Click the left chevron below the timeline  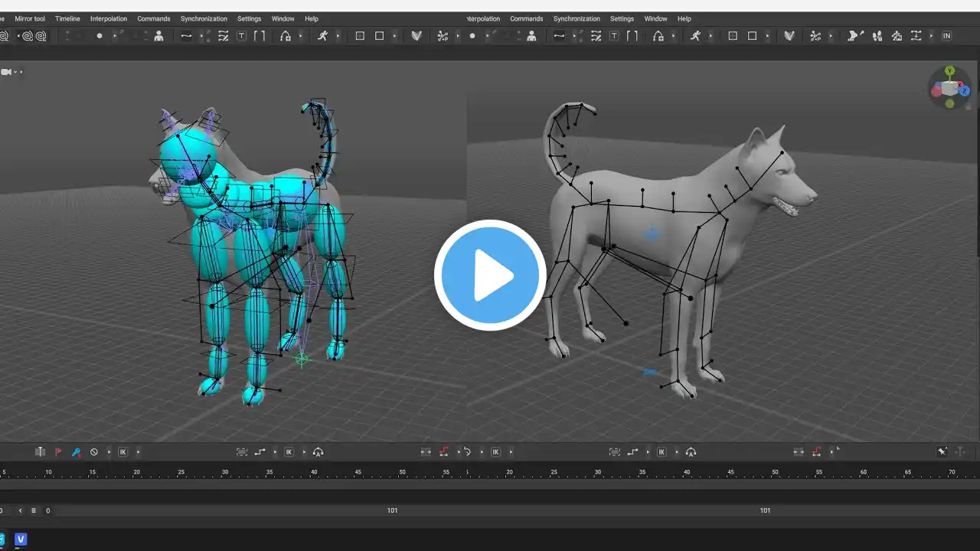[x=21, y=510]
